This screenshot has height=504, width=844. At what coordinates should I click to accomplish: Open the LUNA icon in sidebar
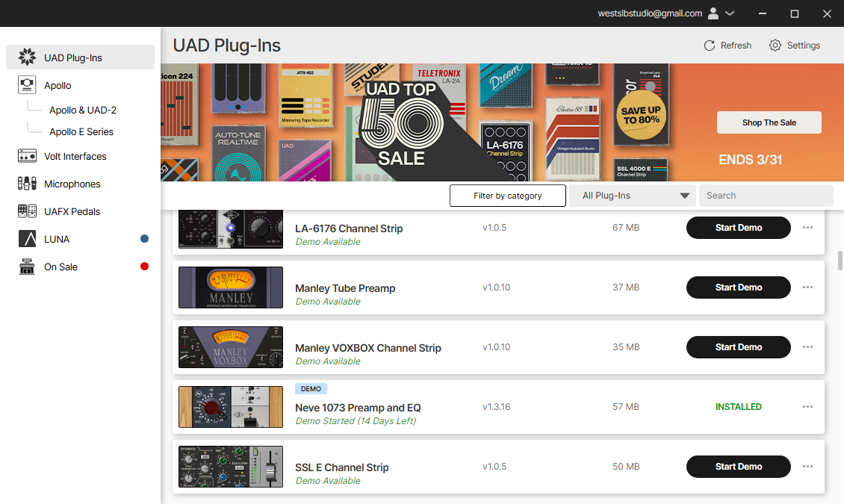point(27,239)
